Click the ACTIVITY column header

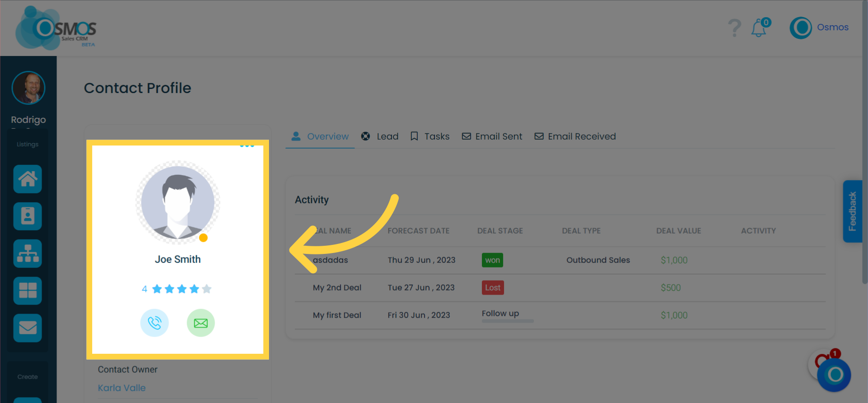tap(759, 231)
